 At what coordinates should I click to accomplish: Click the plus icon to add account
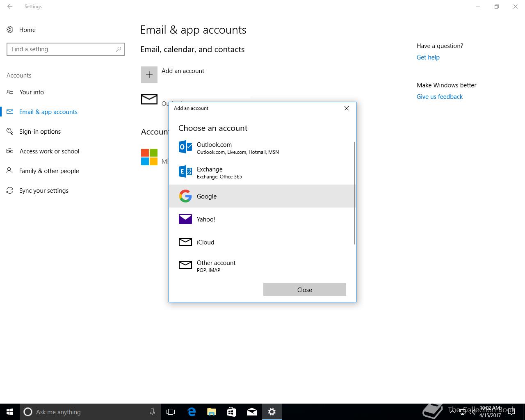149,75
